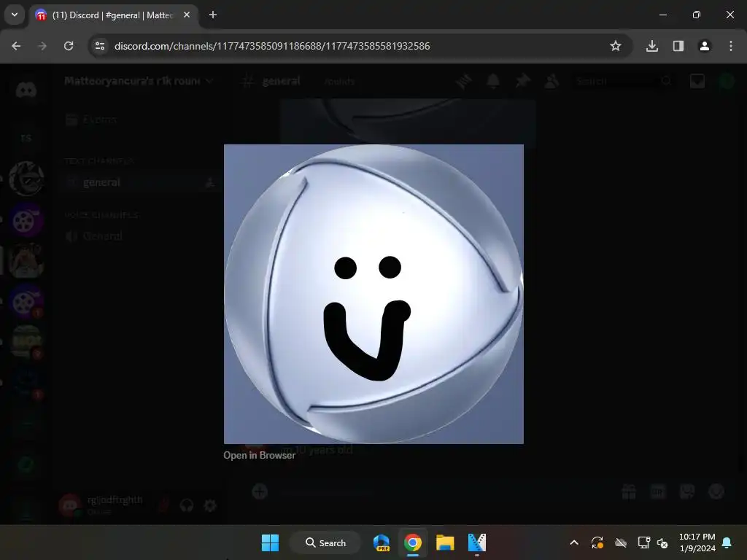Open site information icon in address bar
Screen dimensions: 747x560
point(100,46)
